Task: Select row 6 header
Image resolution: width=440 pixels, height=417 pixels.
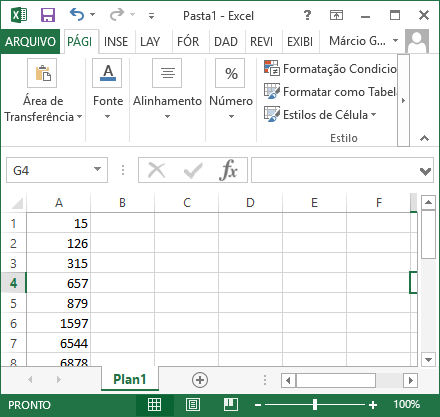Action: click(x=13, y=323)
